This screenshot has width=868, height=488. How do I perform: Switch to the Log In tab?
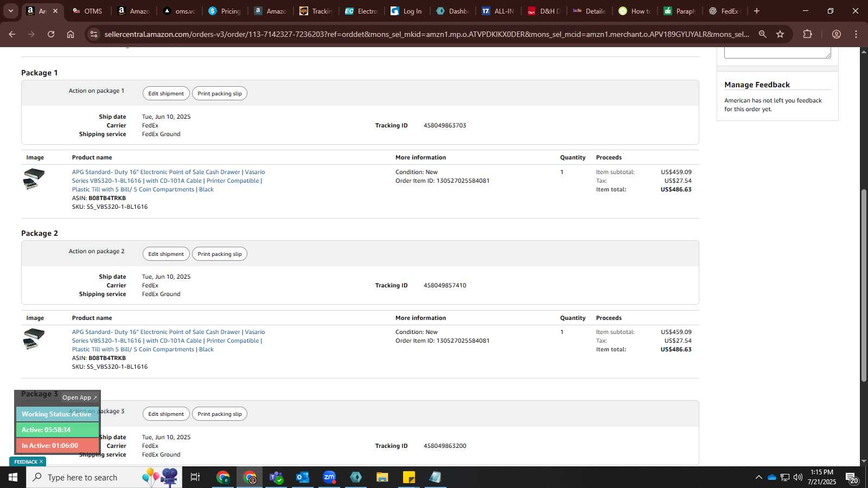tap(407, 11)
